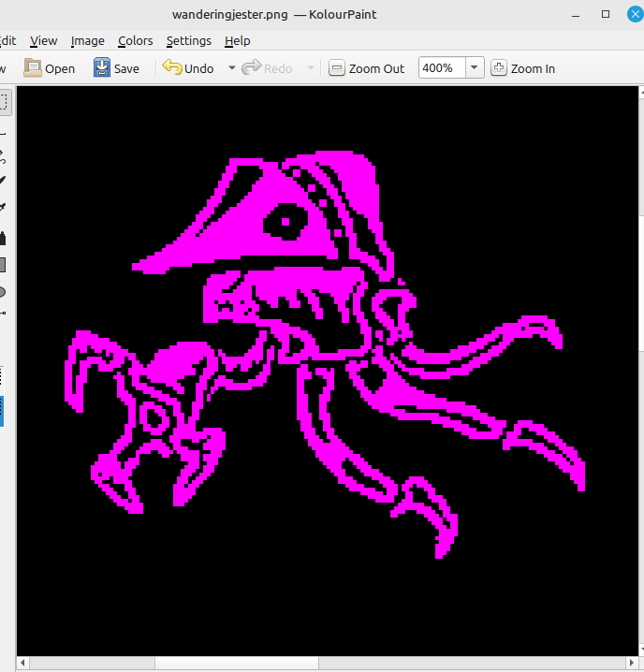This screenshot has height=672, width=644.
Task: Pick the Rectangle shape tool
Action: point(3,264)
